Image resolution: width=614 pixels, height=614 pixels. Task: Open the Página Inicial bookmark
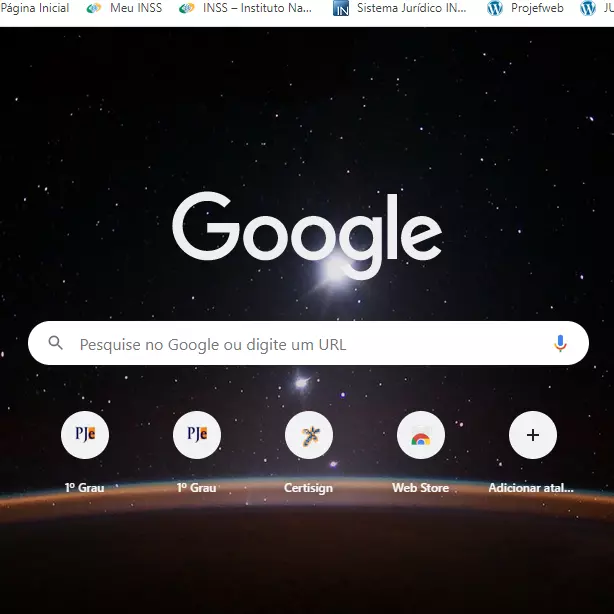pyautogui.click(x=34, y=8)
